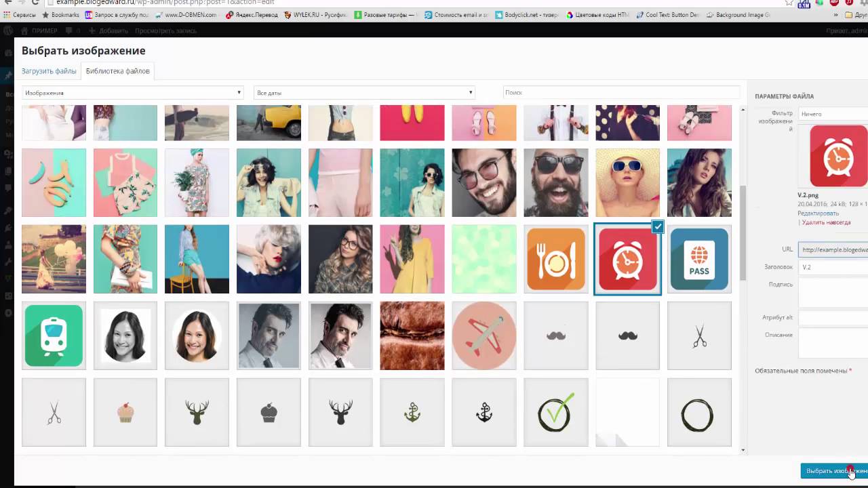The width and height of the screenshot is (868, 488).
Task: Open the Сервисы apps shortcut
Action: pos(20,15)
